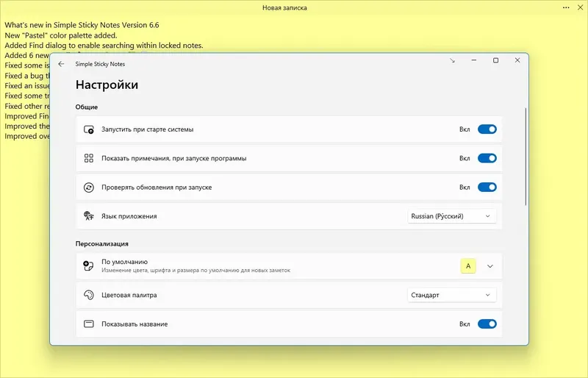The height and width of the screenshot is (378, 588).
Task: Open the Стандарт color palette dropdown
Action: 452,295
